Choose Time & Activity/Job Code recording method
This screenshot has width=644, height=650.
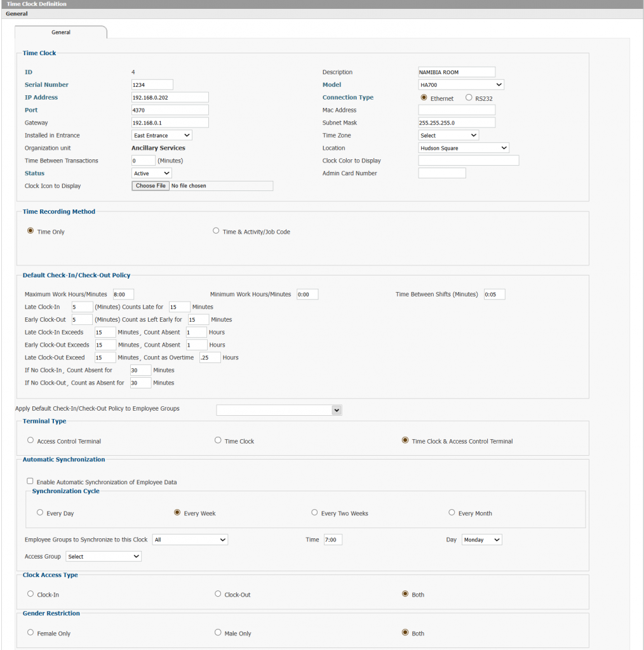point(216,230)
